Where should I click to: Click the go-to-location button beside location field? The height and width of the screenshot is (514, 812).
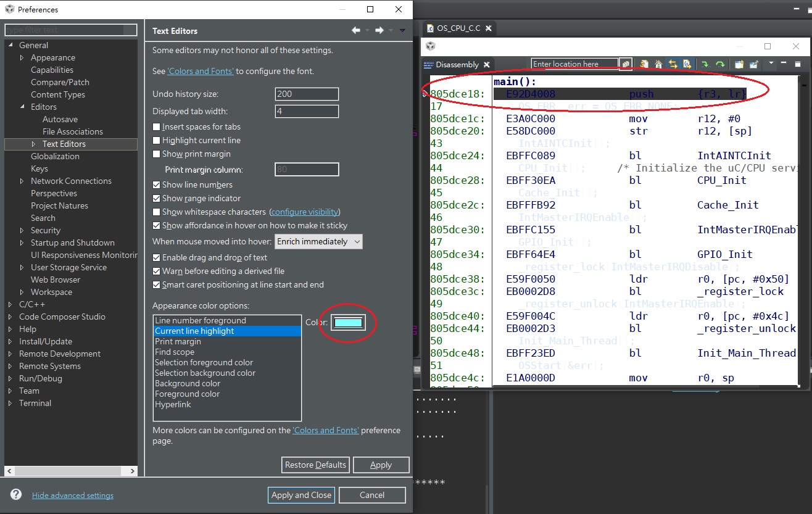(x=626, y=64)
